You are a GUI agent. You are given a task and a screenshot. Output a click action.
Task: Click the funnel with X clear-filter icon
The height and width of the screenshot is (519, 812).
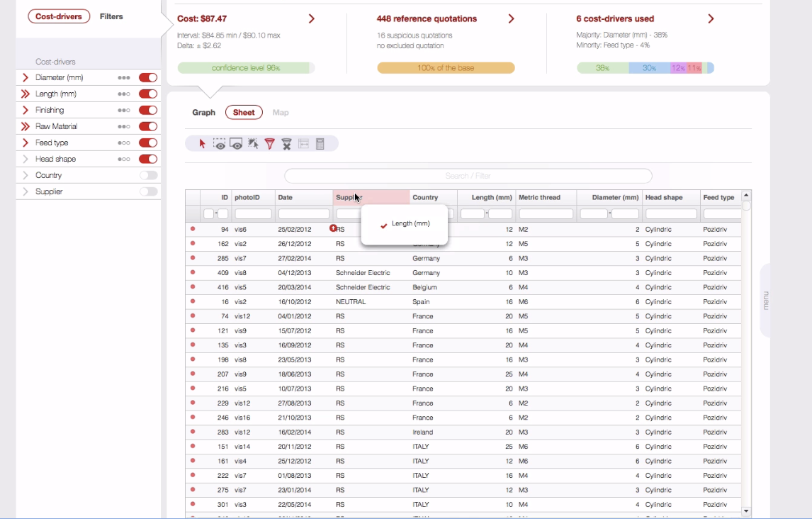coord(286,144)
